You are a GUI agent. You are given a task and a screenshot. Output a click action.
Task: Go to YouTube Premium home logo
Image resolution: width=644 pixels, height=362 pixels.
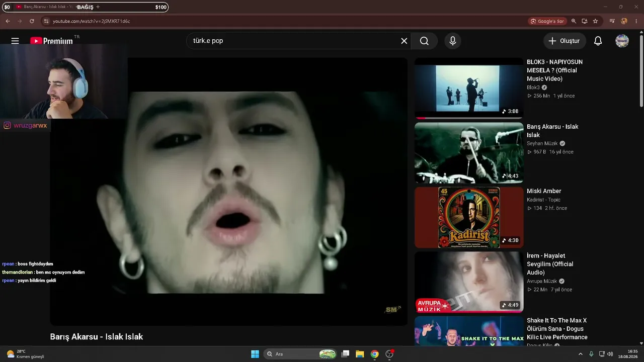pyautogui.click(x=51, y=41)
